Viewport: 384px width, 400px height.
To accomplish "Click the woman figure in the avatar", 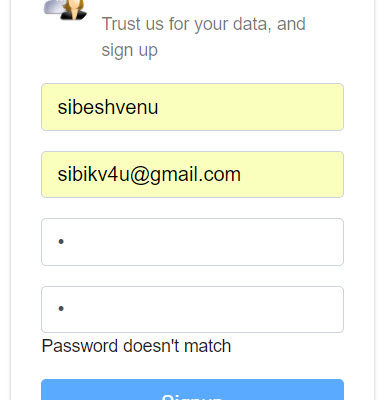I will (74, 9).
